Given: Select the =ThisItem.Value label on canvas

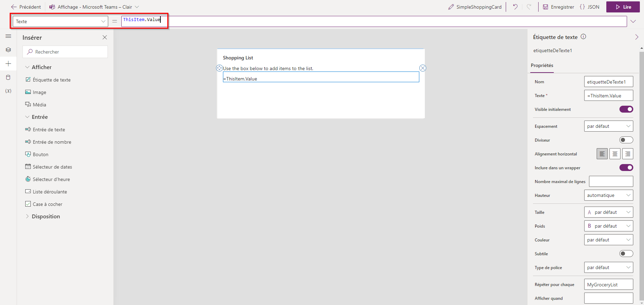Looking at the screenshot, I should tap(321, 77).
